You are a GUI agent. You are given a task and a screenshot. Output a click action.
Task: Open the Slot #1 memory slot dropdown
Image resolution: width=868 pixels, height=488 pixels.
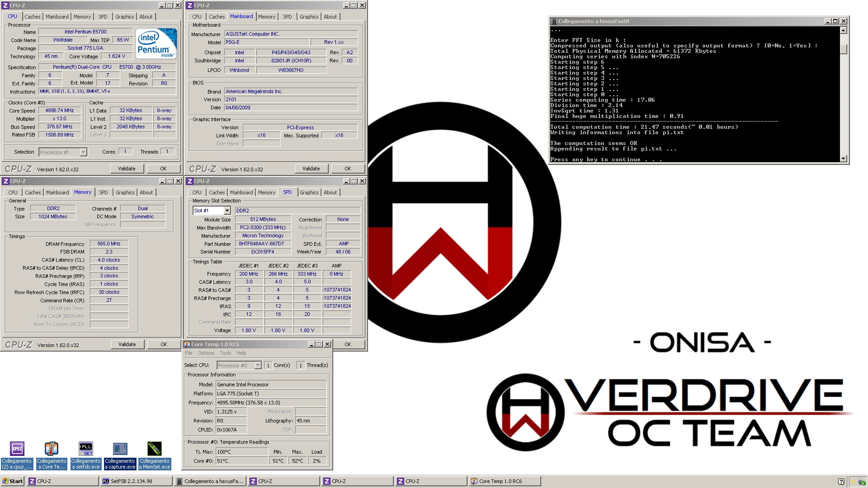point(227,211)
